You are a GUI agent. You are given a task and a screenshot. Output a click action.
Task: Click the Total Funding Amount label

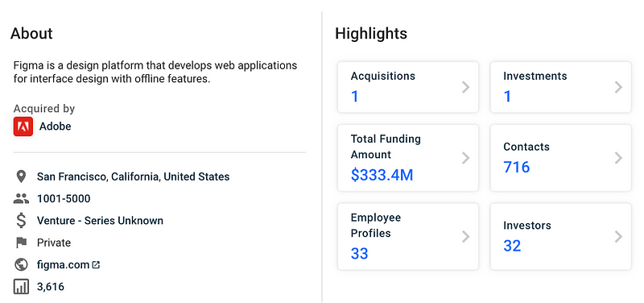(386, 147)
